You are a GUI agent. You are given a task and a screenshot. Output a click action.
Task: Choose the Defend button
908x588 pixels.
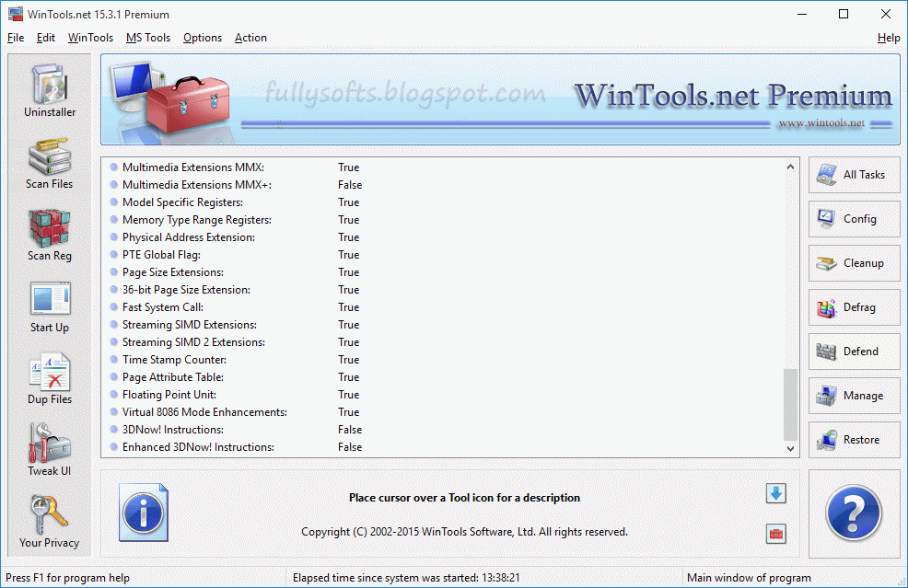coord(855,352)
